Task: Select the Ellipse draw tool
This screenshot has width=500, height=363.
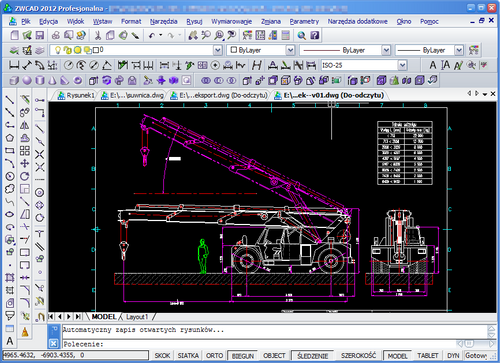Action: click(10, 214)
